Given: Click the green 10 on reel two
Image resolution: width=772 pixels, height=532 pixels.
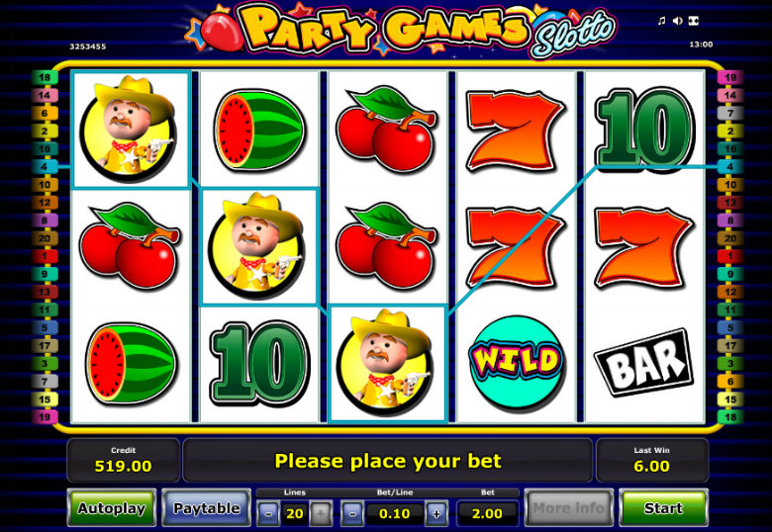Looking at the screenshot, I should (x=259, y=363).
